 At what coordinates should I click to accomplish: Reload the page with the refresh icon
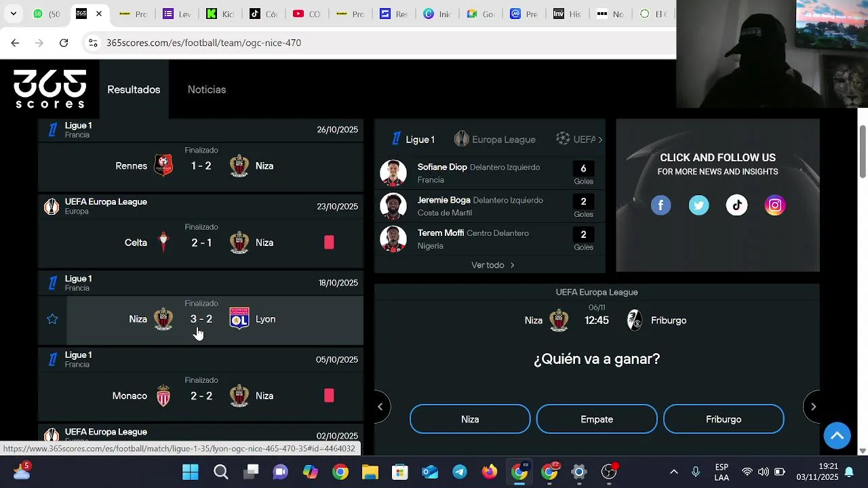[x=64, y=43]
